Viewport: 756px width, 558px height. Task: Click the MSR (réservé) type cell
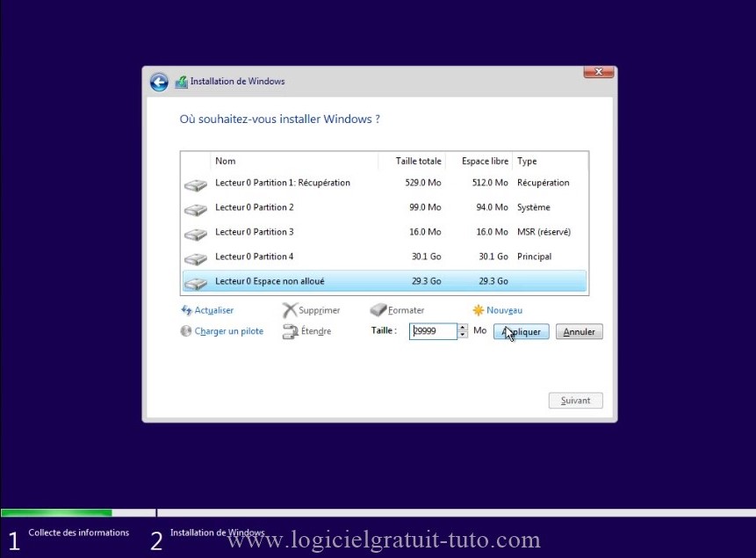(x=544, y=232)
